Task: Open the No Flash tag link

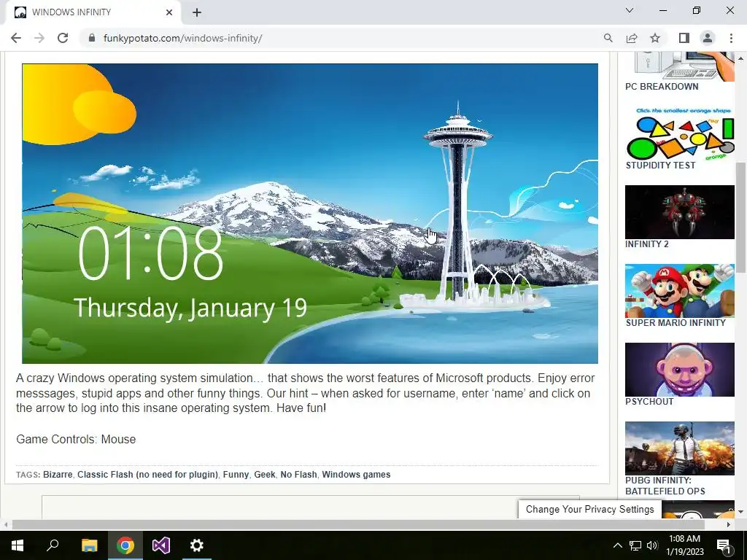Action: pos(298,474)
